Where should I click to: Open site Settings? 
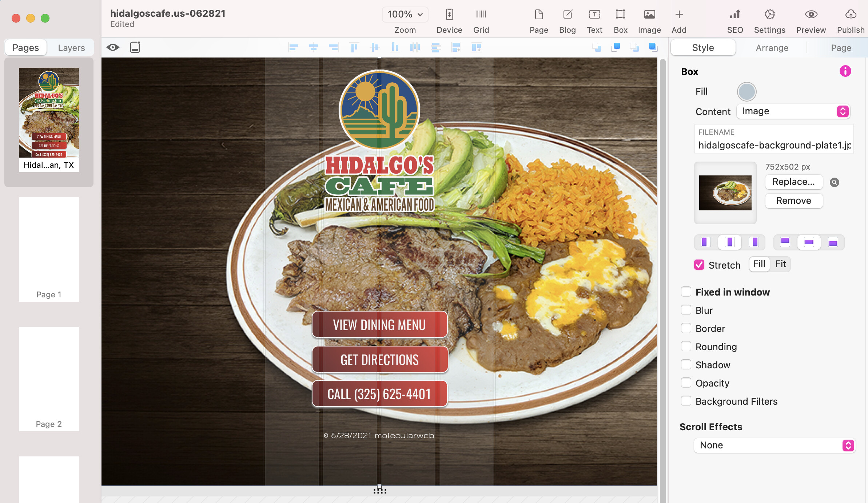(769, 21)
